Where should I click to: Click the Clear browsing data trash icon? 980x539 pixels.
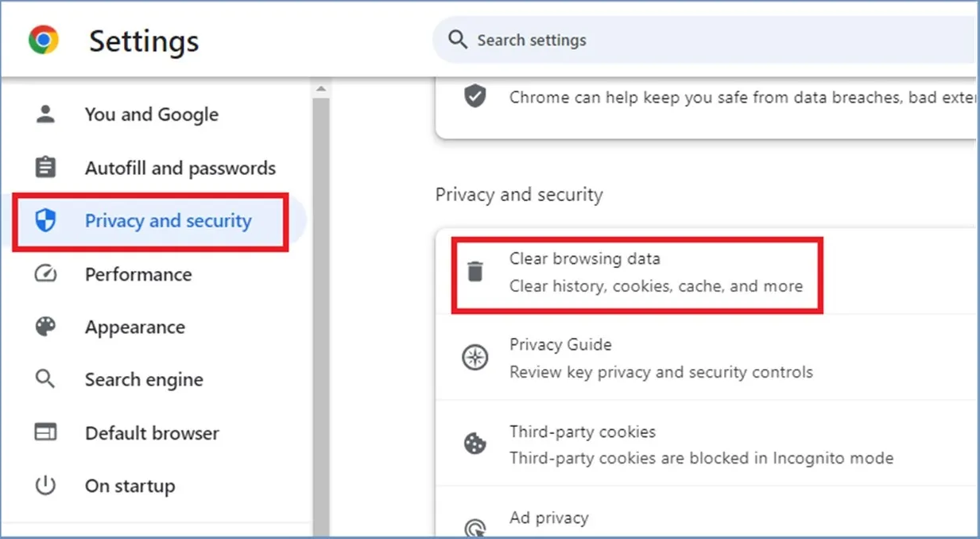475,271
